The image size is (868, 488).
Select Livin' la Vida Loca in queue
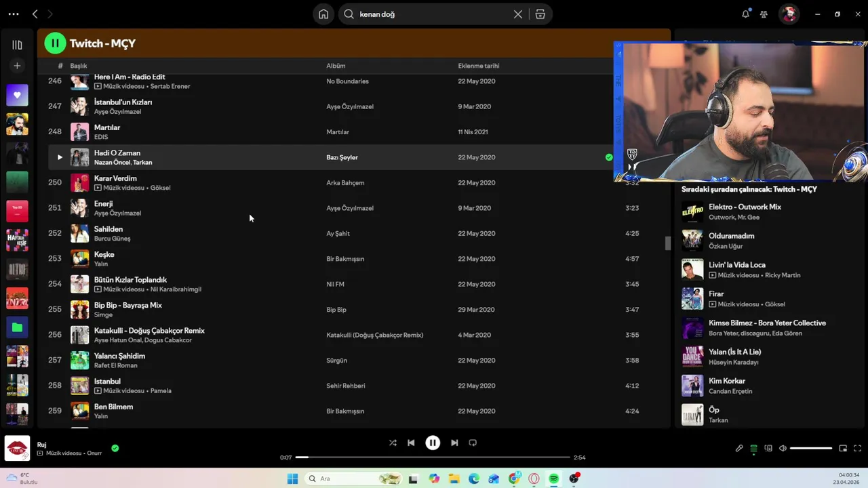pyautogui.click(x=737, y=265)
